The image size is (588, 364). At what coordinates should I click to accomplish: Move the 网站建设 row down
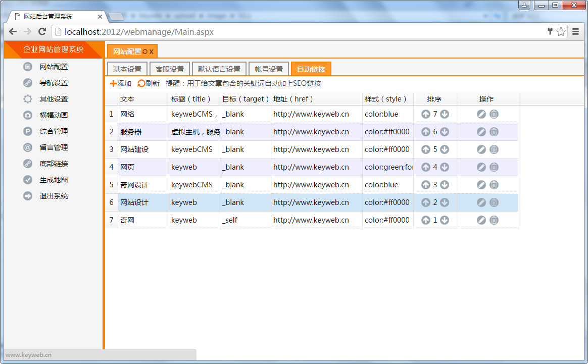tap(445, 149)
